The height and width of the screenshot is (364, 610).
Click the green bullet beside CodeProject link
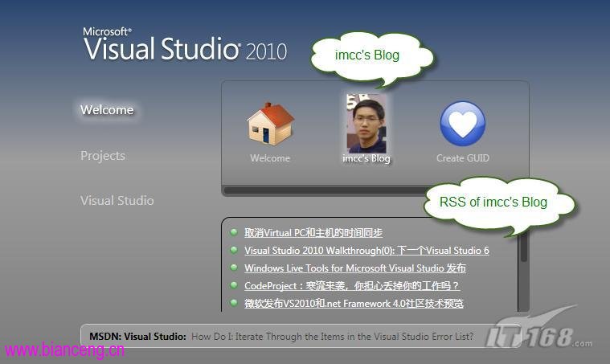(x=234, y=285)
